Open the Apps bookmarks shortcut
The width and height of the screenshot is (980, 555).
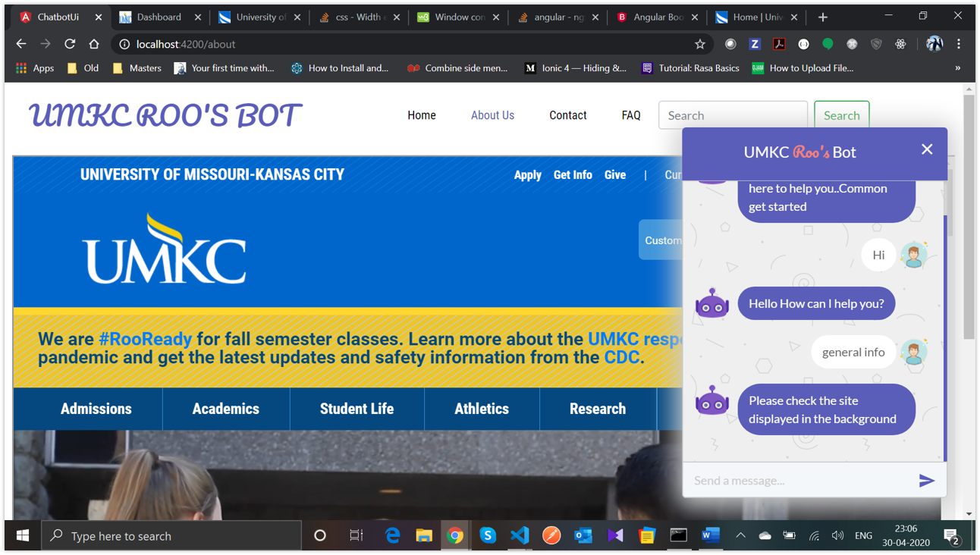[35, 68]
